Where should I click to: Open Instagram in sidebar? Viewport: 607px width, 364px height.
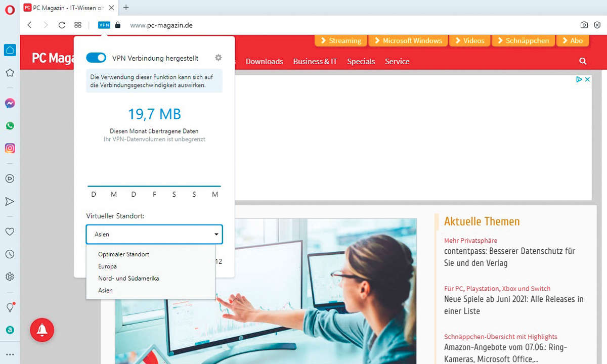pyautogui.click(x=10, y=148)
